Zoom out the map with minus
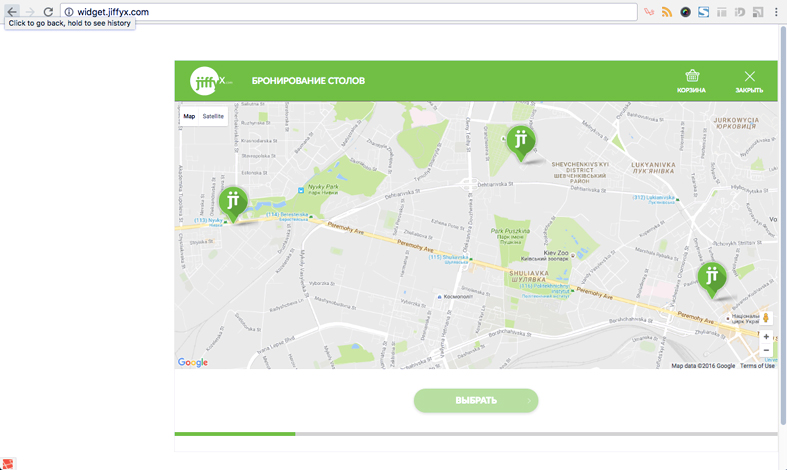Image resolution: width=787 pixels, height=470 pixels. coord(766,351)
